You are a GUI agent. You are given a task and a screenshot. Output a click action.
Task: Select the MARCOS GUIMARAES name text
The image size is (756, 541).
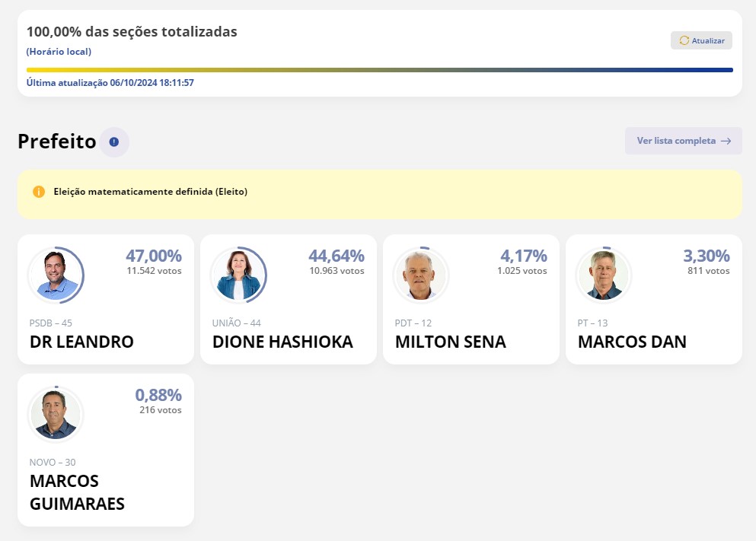pos(77,492)
